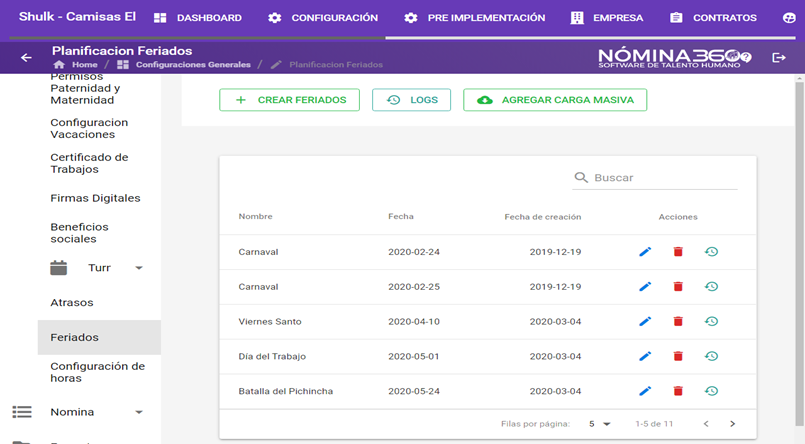The width and height of the screenshot is (805, 444).
Task: Delete the Viernes Santo holiday
Action: [x=678, y=321]
